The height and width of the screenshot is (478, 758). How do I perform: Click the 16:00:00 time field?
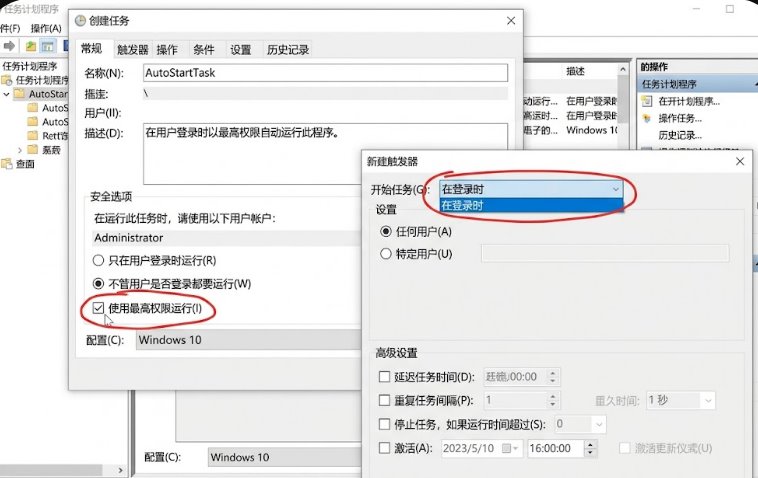point(556,448)
